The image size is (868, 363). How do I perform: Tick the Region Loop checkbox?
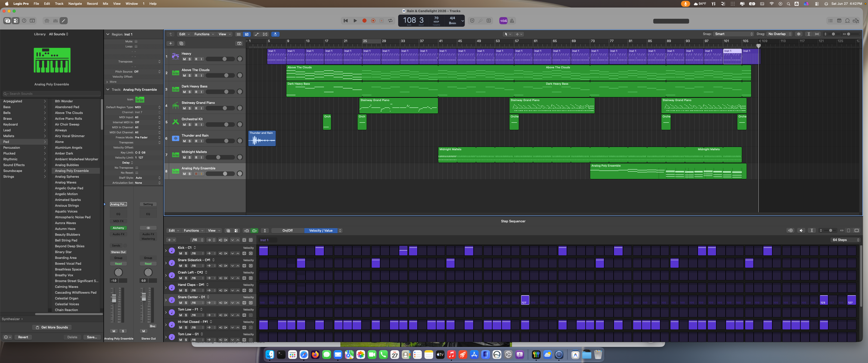[x=136, y=46]
